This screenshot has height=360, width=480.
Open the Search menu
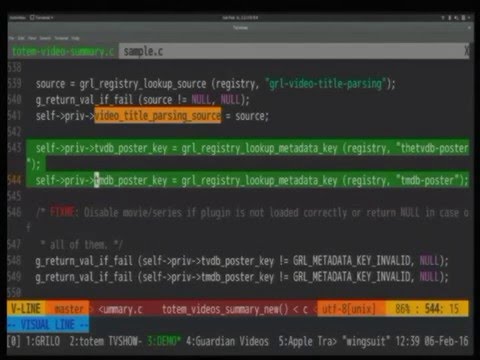tap(46, 38)
